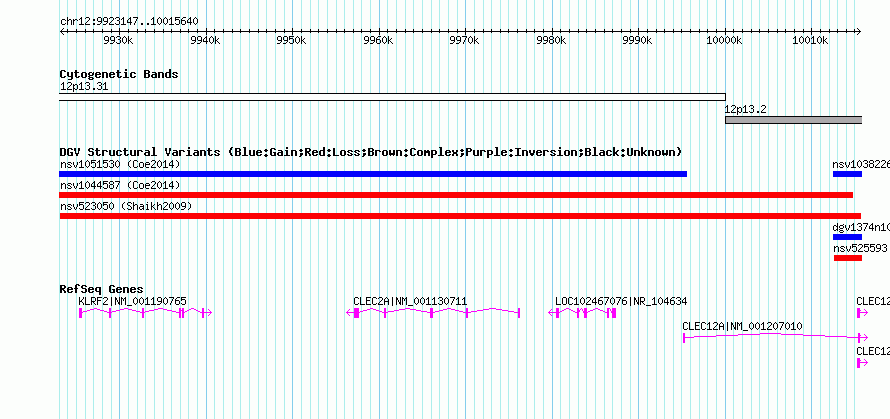This screenshot has height=419, width=890.
Task: Open the nsv525593 variant label
Action: coord(860,248)
